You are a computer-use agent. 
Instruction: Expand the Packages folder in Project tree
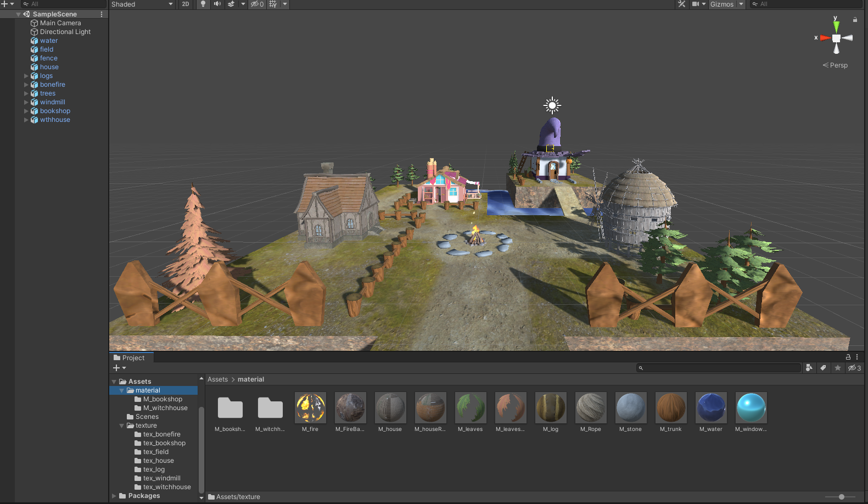click(114, 496)
